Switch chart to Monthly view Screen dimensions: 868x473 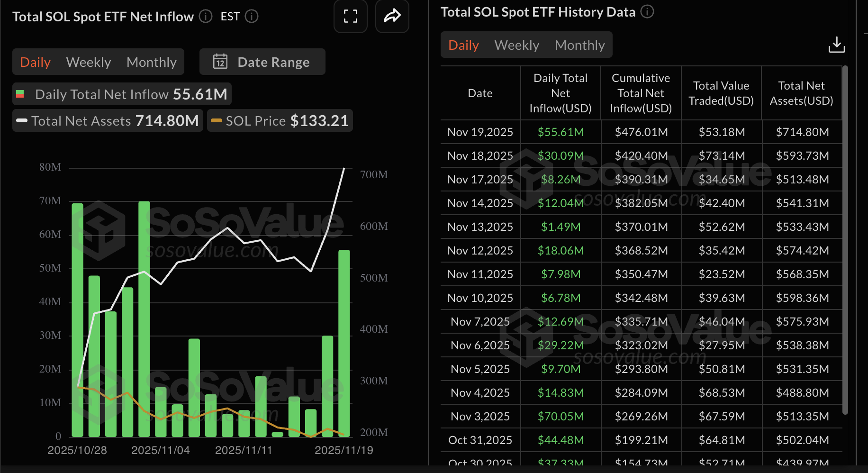coord(151,62)
